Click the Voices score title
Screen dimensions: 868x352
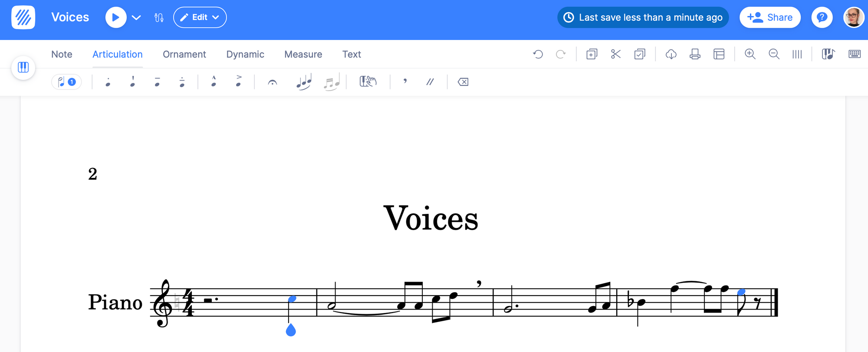[431, 218]
